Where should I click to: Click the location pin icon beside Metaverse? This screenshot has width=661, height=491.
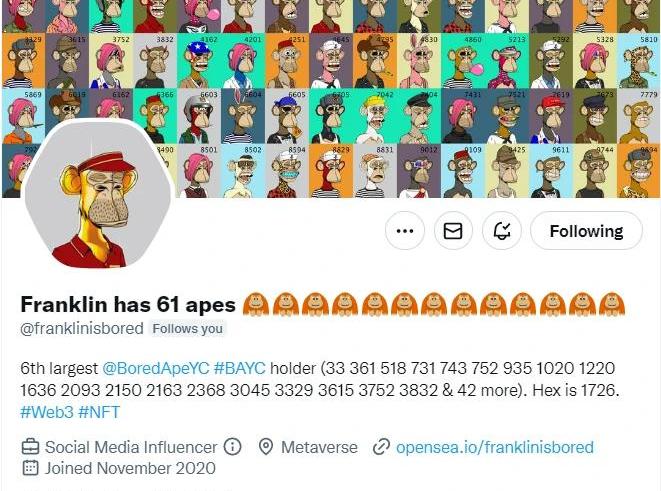(x=266, y=447)
